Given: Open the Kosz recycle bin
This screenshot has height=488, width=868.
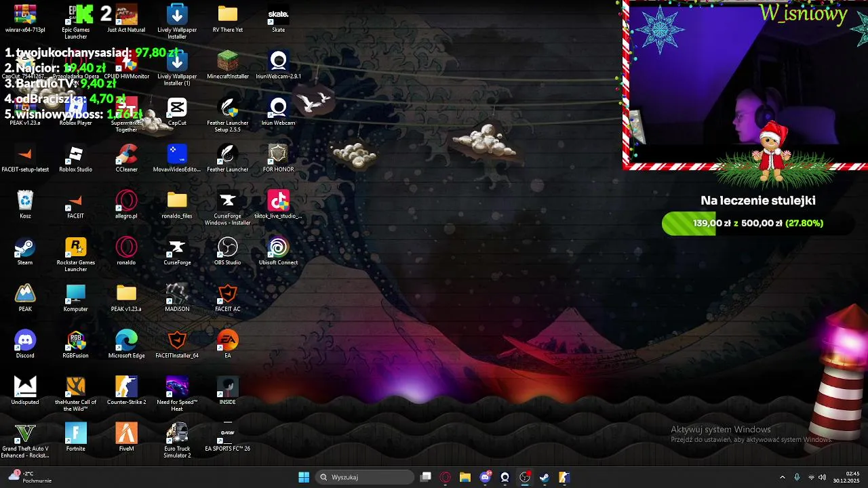Looking at the screenshot, I should point(25,205).
